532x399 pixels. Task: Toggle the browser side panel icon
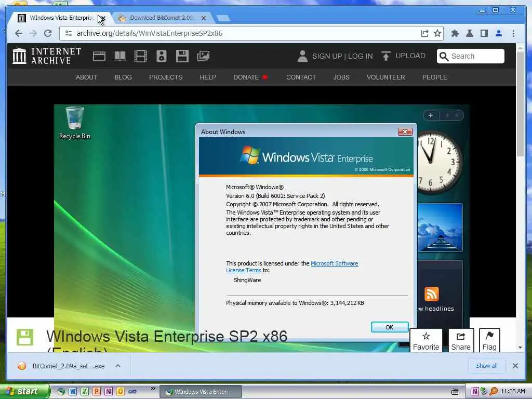click(484, 33)
